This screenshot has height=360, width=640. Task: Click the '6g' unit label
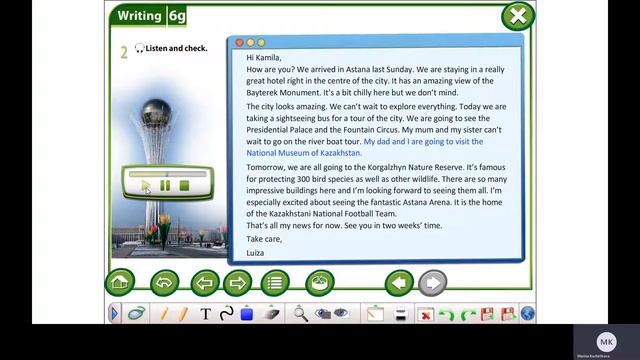[x=178, y=16]
